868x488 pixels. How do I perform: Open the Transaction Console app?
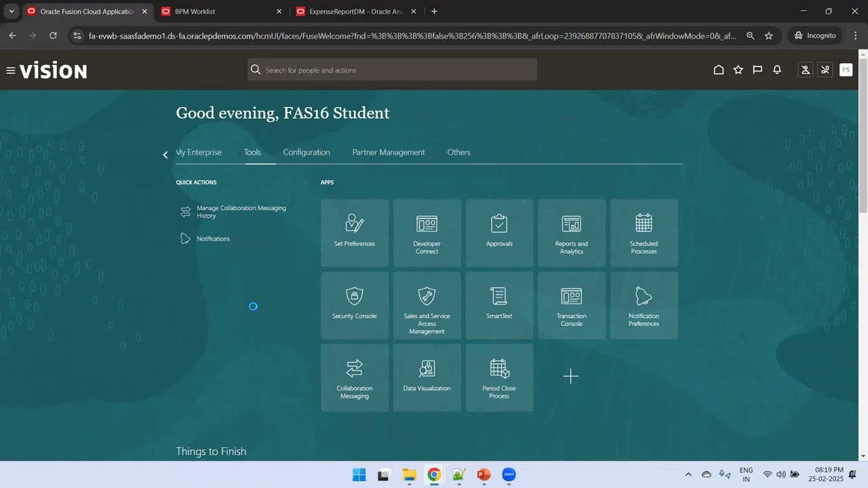pyautogui.click(x=572, y=305)
